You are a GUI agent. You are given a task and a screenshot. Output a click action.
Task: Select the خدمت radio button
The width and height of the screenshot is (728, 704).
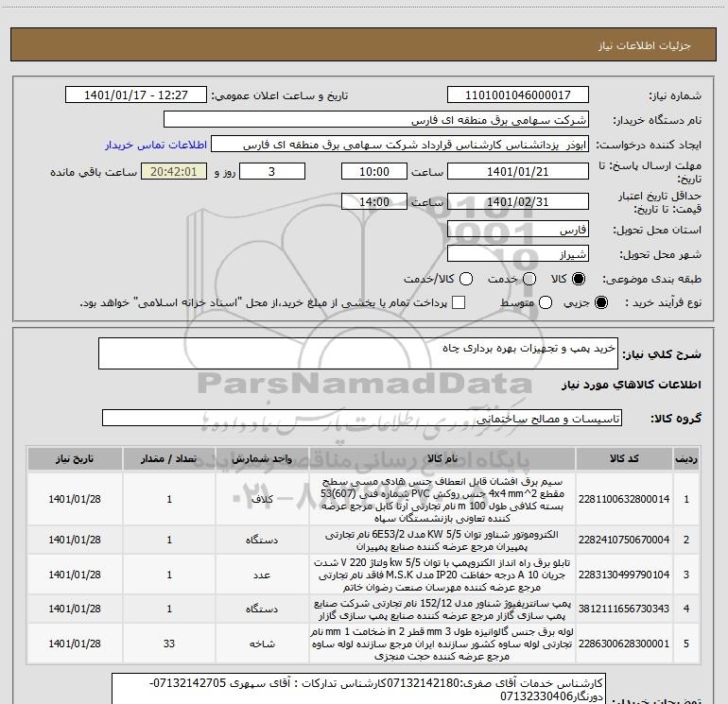pyautogui.click(x=529, y=279)
